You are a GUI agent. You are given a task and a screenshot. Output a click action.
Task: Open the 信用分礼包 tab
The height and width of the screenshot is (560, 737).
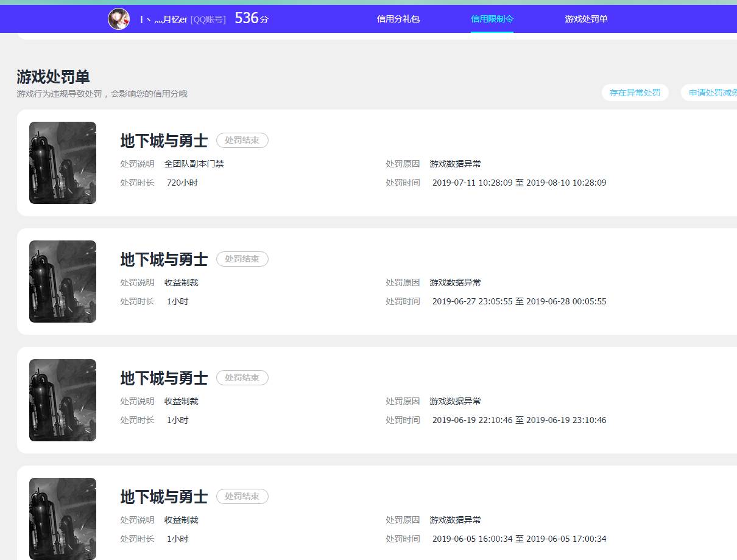coord(398,19)
